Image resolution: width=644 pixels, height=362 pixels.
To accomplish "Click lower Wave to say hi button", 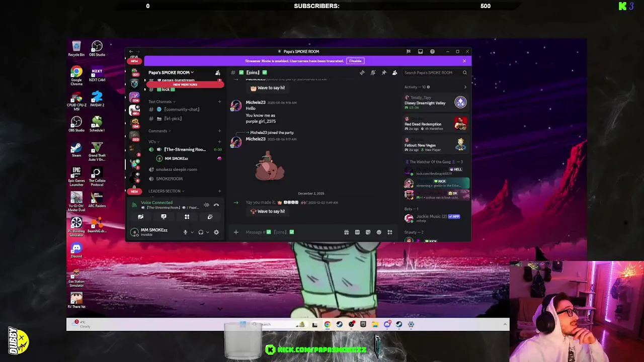I will click(268, 211).
